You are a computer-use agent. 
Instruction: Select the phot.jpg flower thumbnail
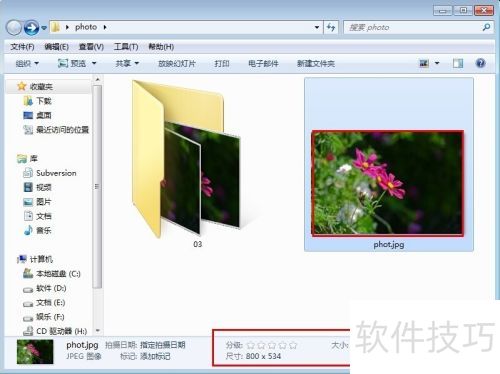(x=388, y=183)
